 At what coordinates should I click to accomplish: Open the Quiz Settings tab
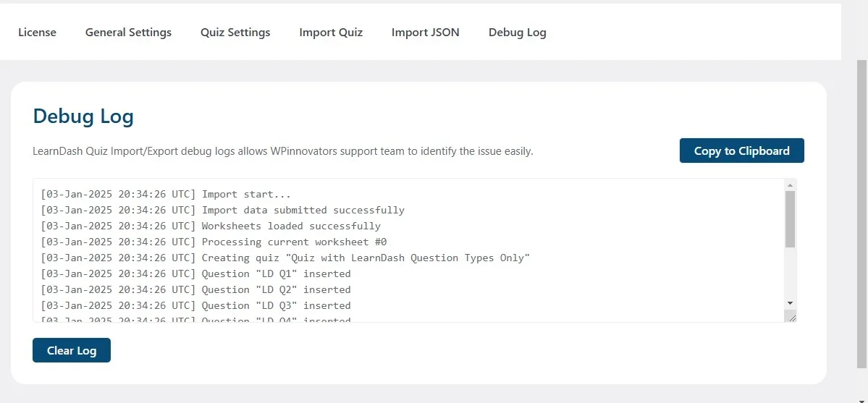235,32
